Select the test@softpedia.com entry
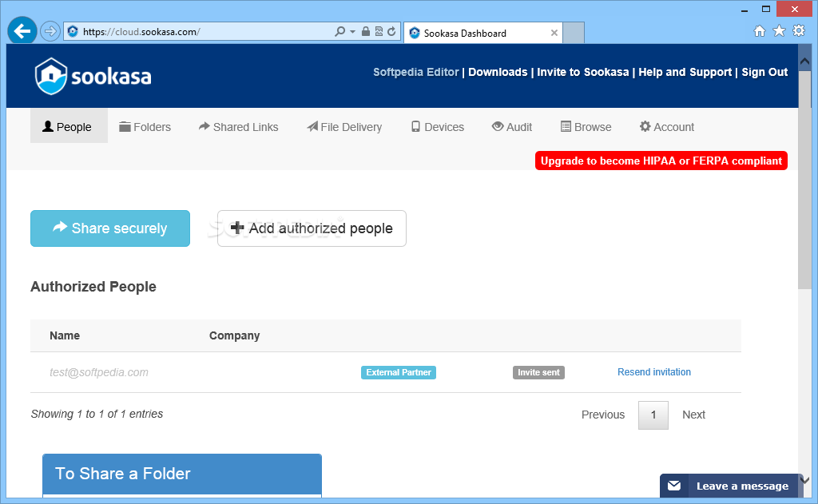The image size is (818, 504). pos(98,372)
